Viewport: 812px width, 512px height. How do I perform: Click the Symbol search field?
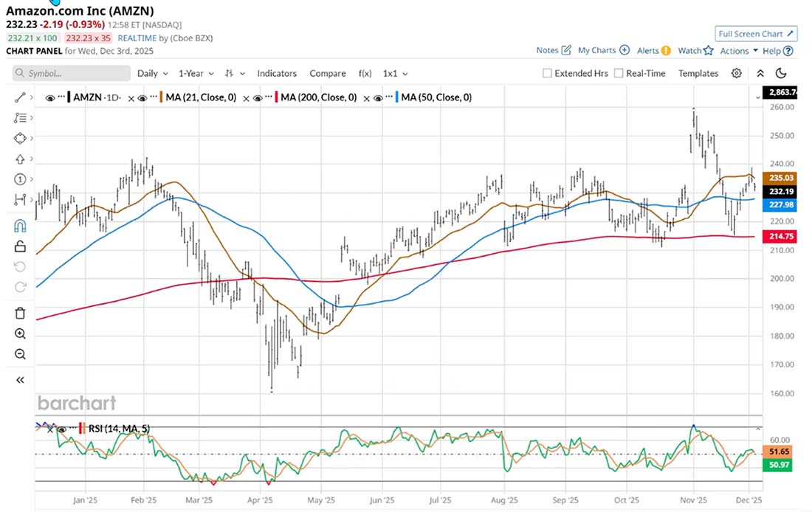tap(70, 73)
